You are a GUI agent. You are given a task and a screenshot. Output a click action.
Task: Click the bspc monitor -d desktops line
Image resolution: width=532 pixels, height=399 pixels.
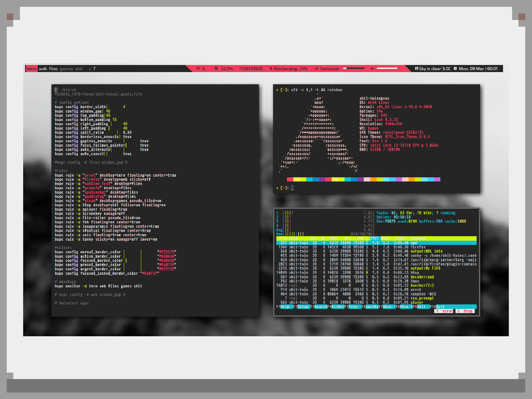pos(98,286)
